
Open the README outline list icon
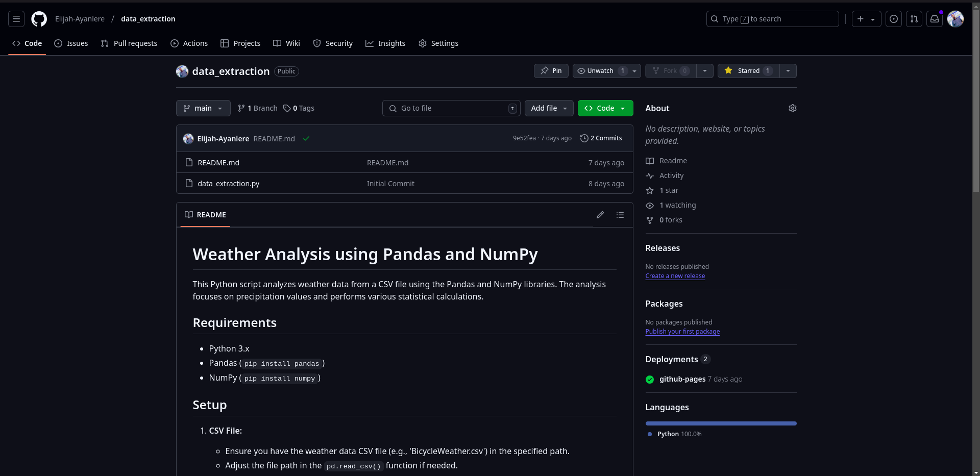pyautogui.click(x=620, y=215)
